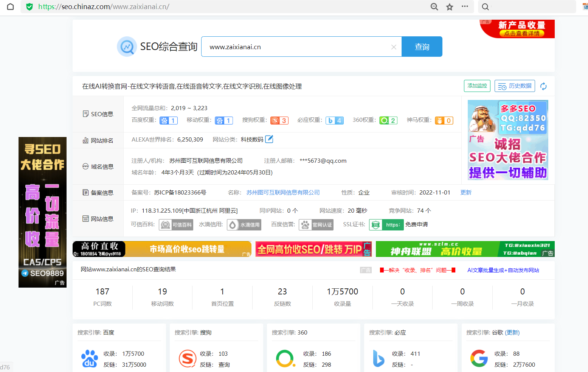Click the 更新 link beside 谷歌

pos(512,333)
